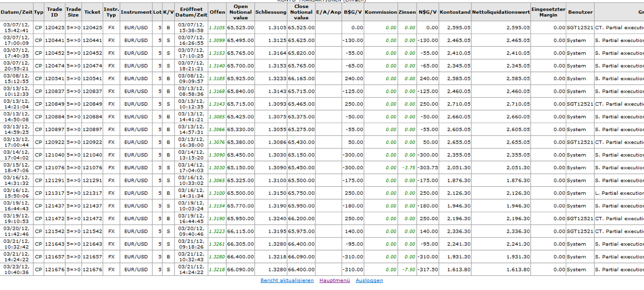Click the Bericht aktualisieren link

tap(287, 280)
